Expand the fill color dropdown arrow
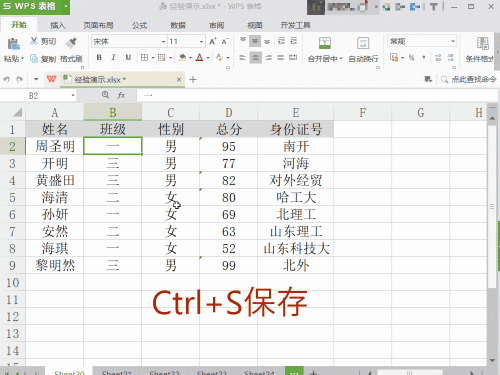Viewport: 500px width, 375px height. click(190, 58)
